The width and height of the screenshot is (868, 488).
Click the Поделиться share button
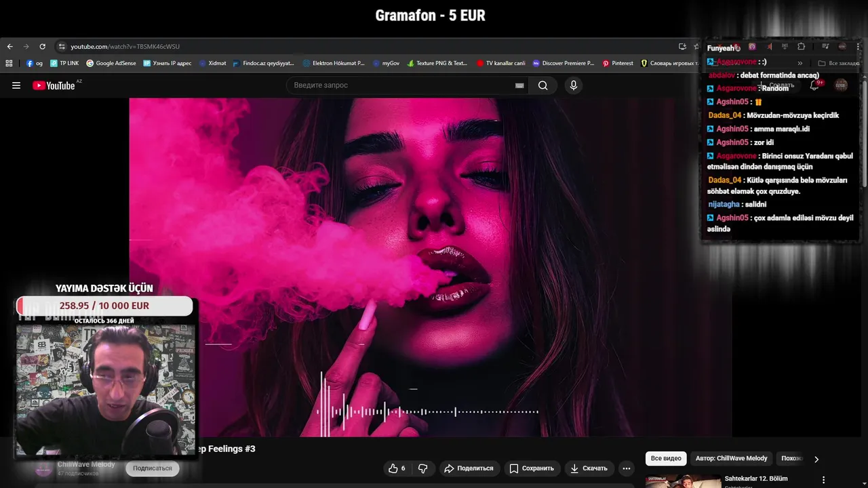469,468
